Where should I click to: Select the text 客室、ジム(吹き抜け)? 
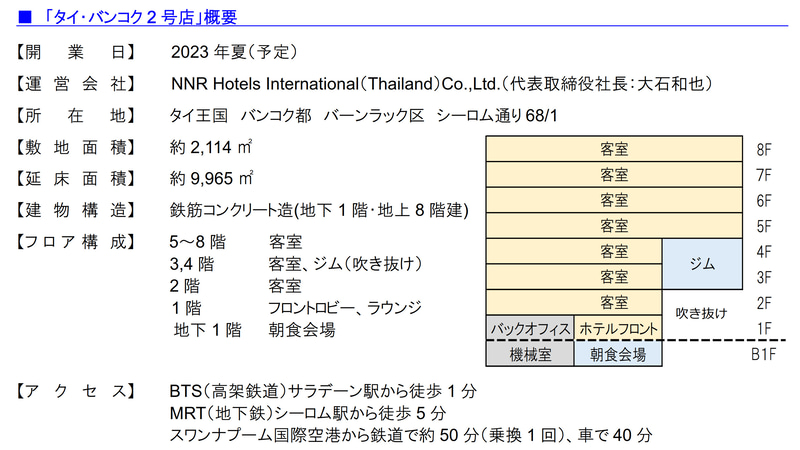click(345, 264)
